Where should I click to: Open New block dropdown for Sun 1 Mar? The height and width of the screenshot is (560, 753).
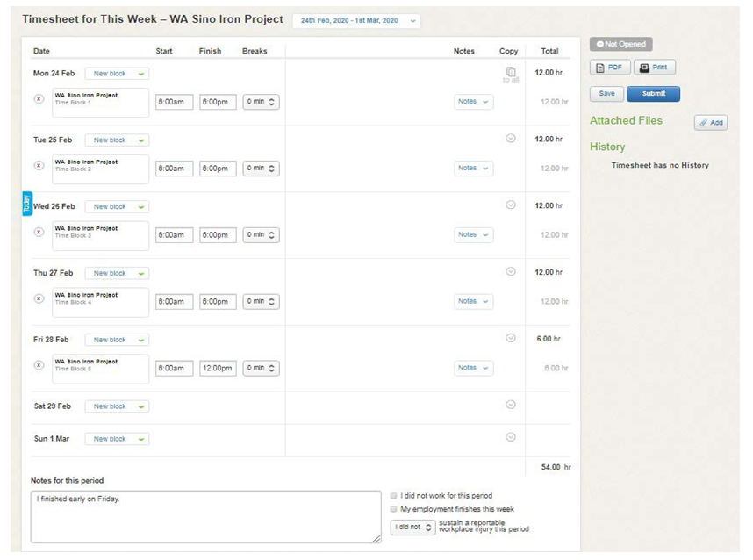(118, 439)
